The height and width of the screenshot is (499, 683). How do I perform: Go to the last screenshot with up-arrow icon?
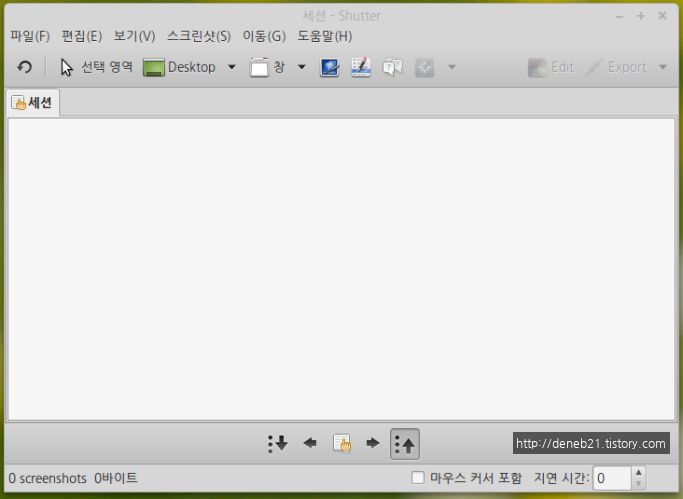coord(405,444)
